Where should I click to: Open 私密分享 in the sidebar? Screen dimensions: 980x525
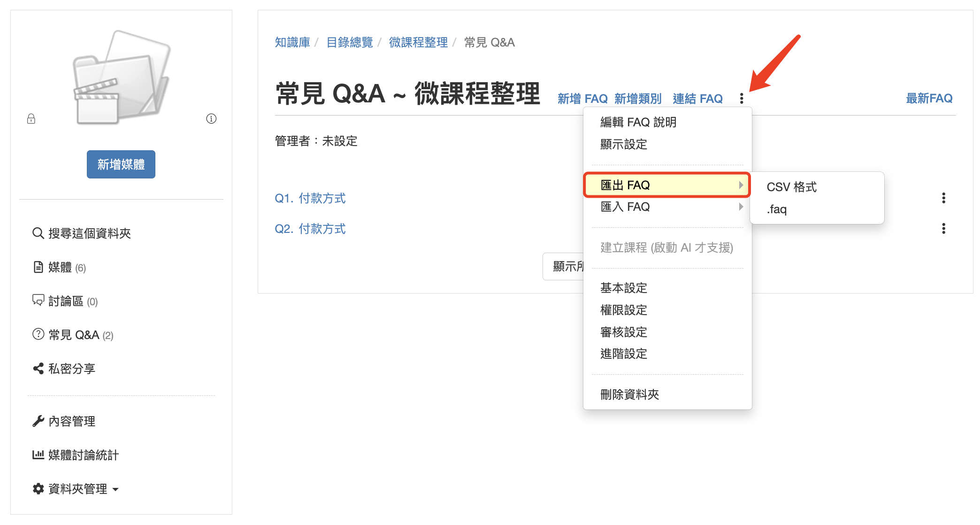(64, 369)
